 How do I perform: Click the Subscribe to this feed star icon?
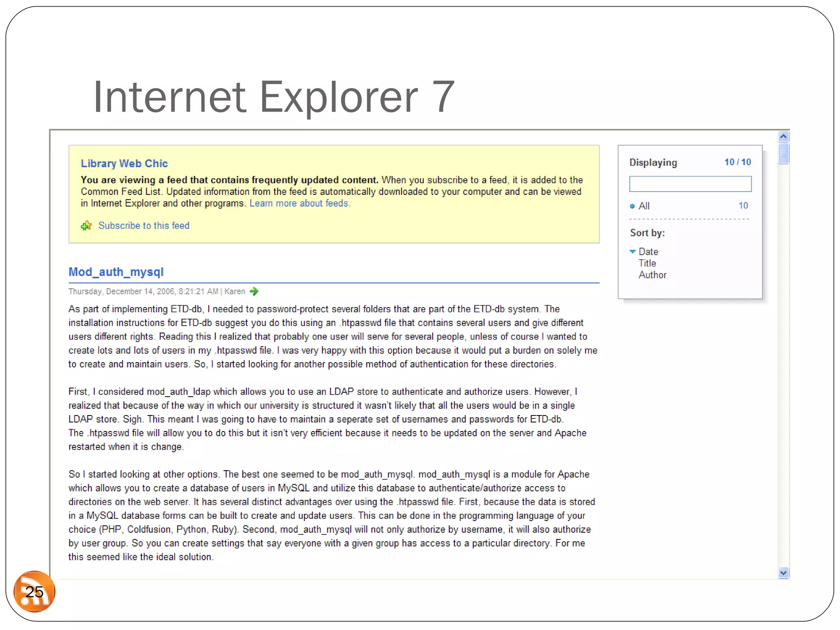(x=86, y=226)
